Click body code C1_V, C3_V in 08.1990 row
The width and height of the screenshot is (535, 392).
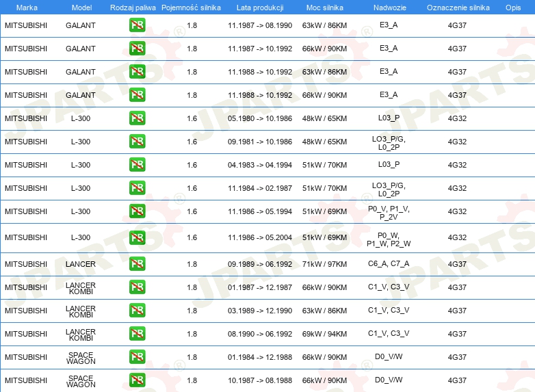point(389,333)
